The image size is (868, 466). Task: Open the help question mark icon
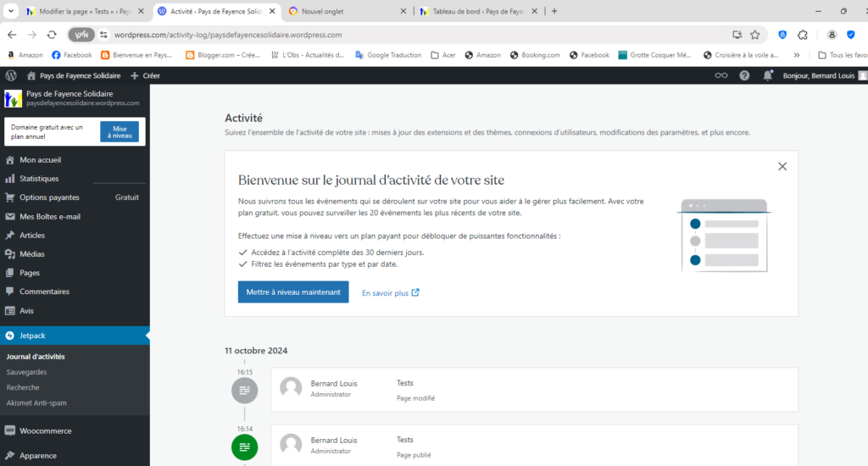[x=744, y=75]
